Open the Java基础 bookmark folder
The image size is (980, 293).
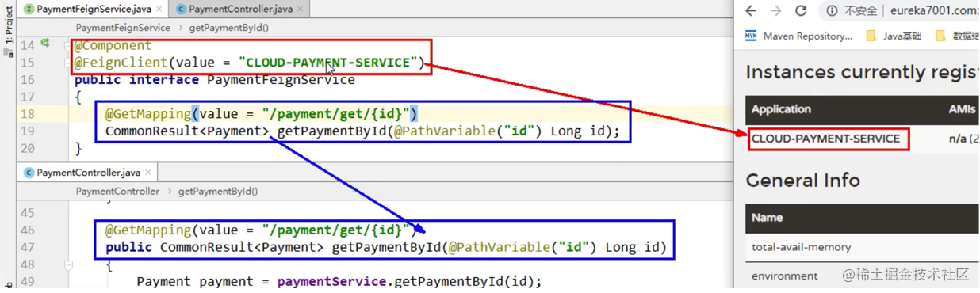(894, 36)
